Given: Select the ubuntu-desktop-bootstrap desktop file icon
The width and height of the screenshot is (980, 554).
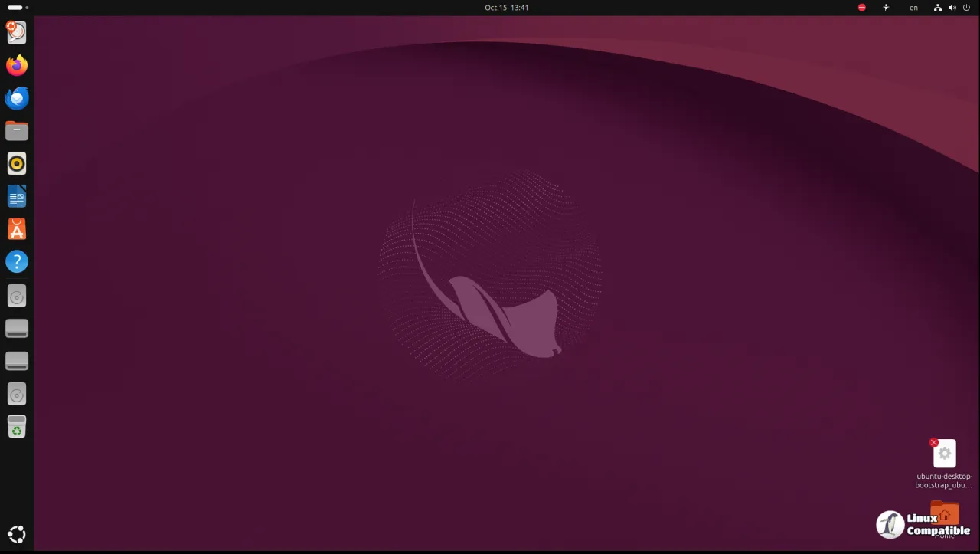Looking at the screenshot, I should [x=944, y=454].
